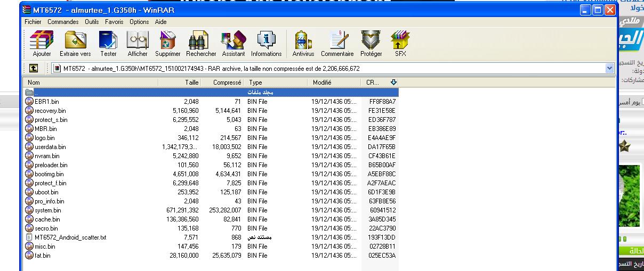
Task: Select the protect_s.bin file
Action: point(51,120)
